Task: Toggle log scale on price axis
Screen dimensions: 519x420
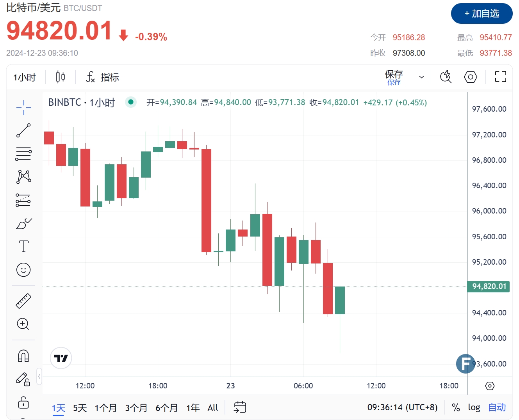Action: point(474,408)
